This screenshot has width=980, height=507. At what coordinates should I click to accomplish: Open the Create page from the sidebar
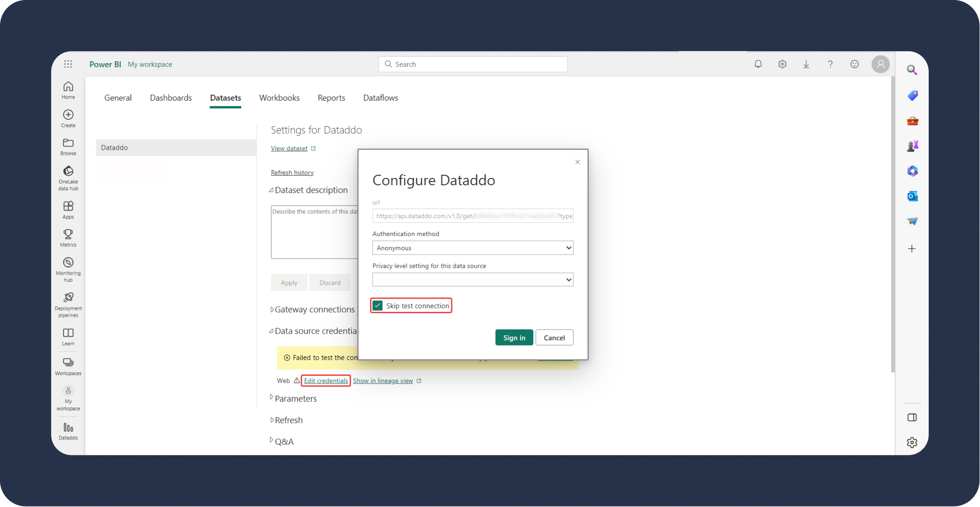pos(68,118)
